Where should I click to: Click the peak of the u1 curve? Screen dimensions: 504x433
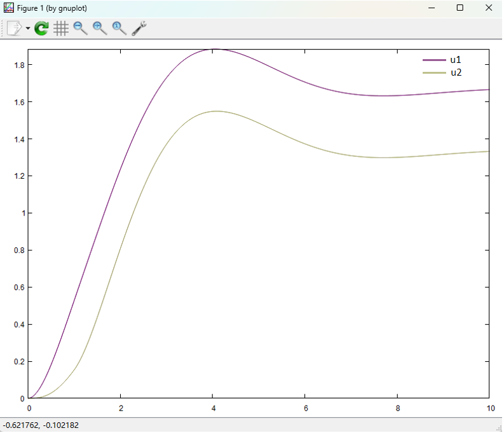click(x=215, y=49)
